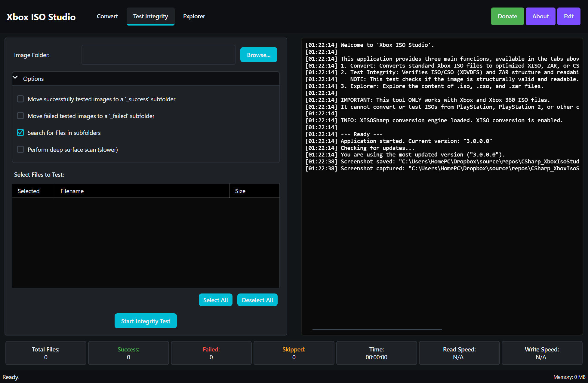Click the 'Write Speed:' display
This screenshot has width=588, height=383.
pyautogui.click(x=542, y=353)
